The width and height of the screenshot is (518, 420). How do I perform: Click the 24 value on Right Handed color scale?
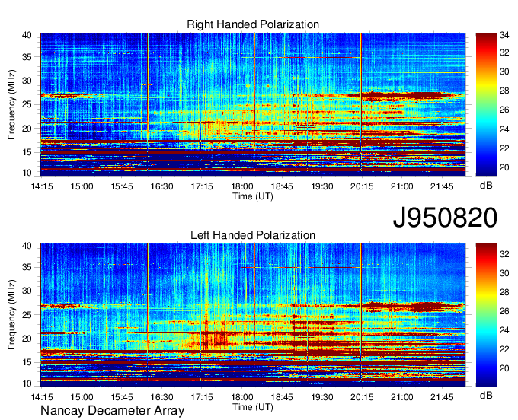(504, 129)
